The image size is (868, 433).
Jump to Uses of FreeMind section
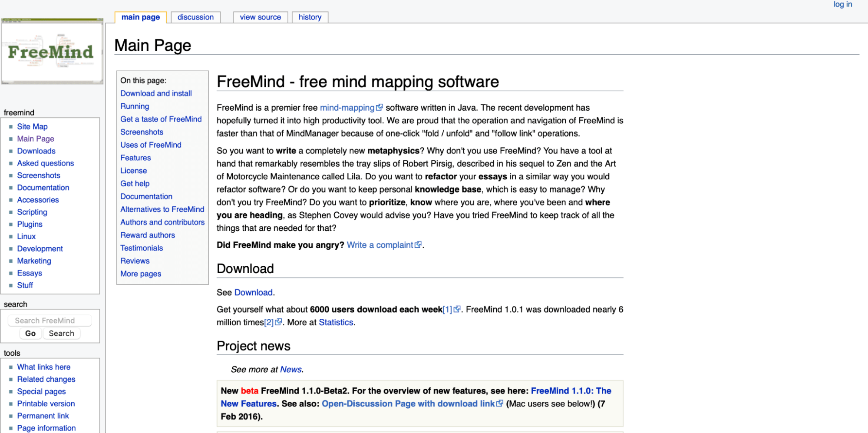click(151, 145)
